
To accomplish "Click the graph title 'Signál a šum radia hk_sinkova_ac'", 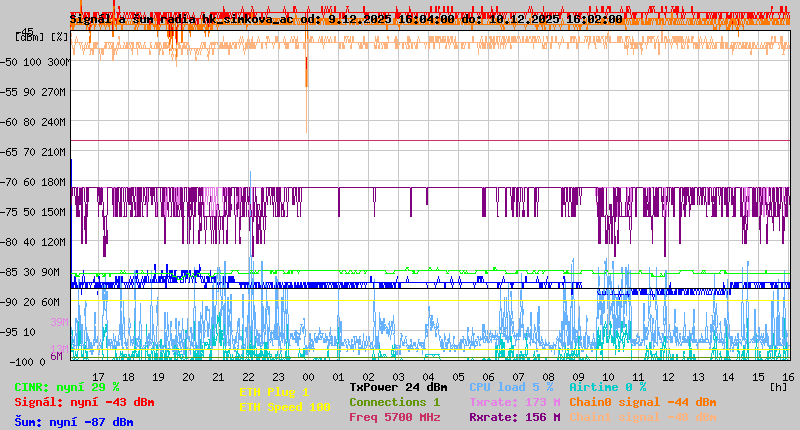I will [182, 19].
